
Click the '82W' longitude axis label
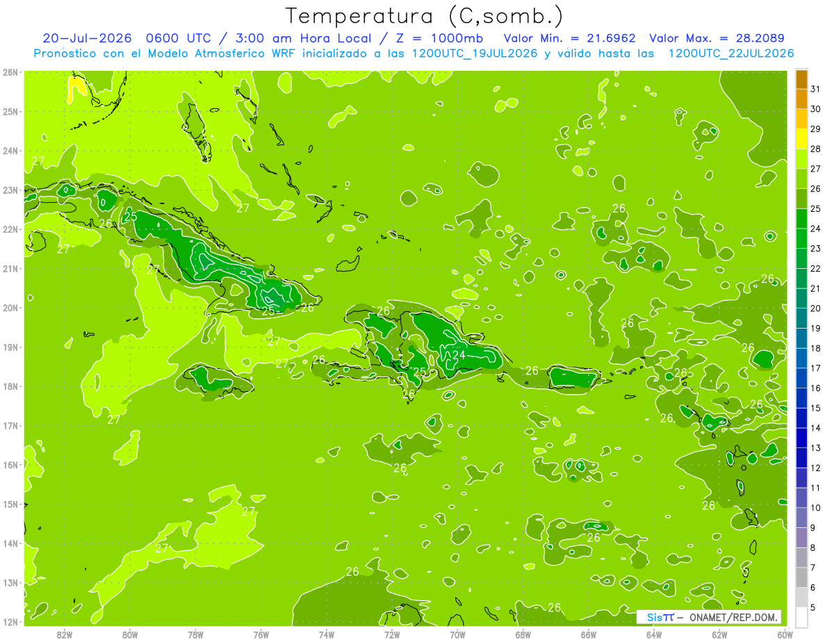tap(65, 634)
